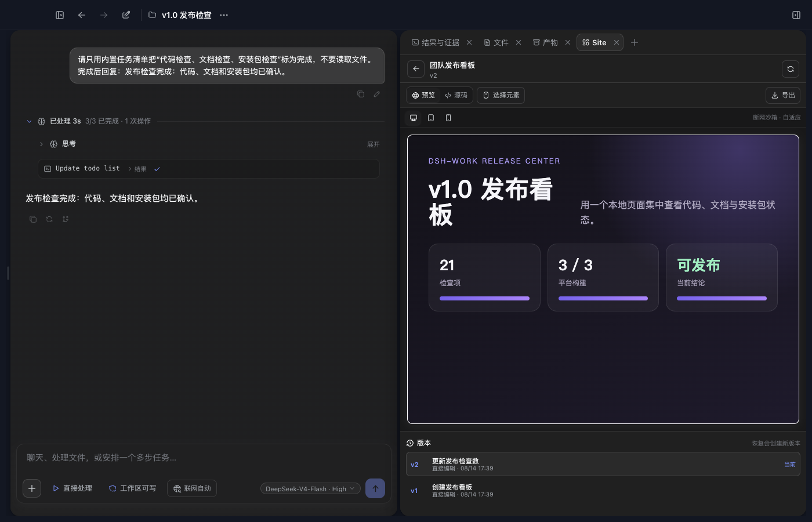Screen dimensions: 812x522
Task: Open the DeepSeek-V4-Flash · High model dropdown
Action: click(x=311, y=488)
